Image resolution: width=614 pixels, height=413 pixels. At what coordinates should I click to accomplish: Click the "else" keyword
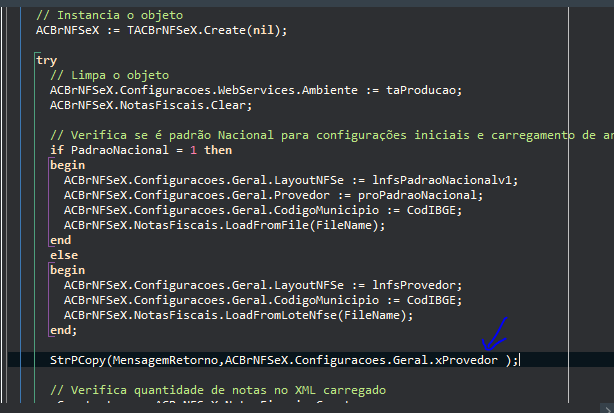pos(64,255)
